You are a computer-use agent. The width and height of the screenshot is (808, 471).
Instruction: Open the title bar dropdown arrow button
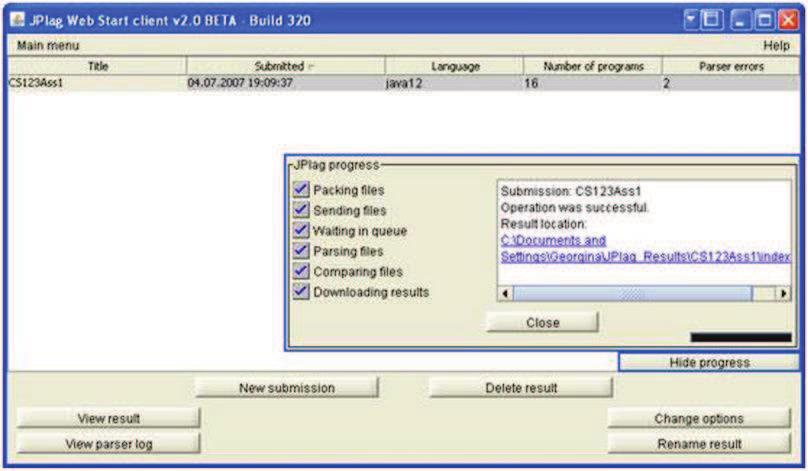tap(691, 20)
